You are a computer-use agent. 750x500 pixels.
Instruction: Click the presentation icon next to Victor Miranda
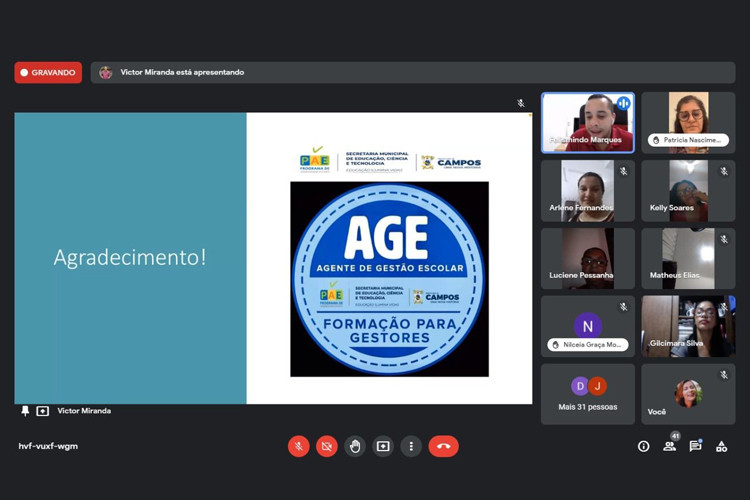click(x=43, y=411)
